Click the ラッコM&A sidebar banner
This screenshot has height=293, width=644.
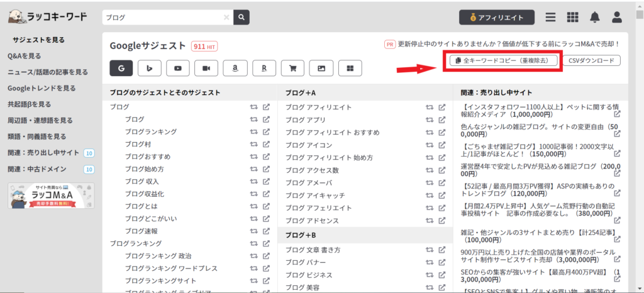(x=51, y=196)
